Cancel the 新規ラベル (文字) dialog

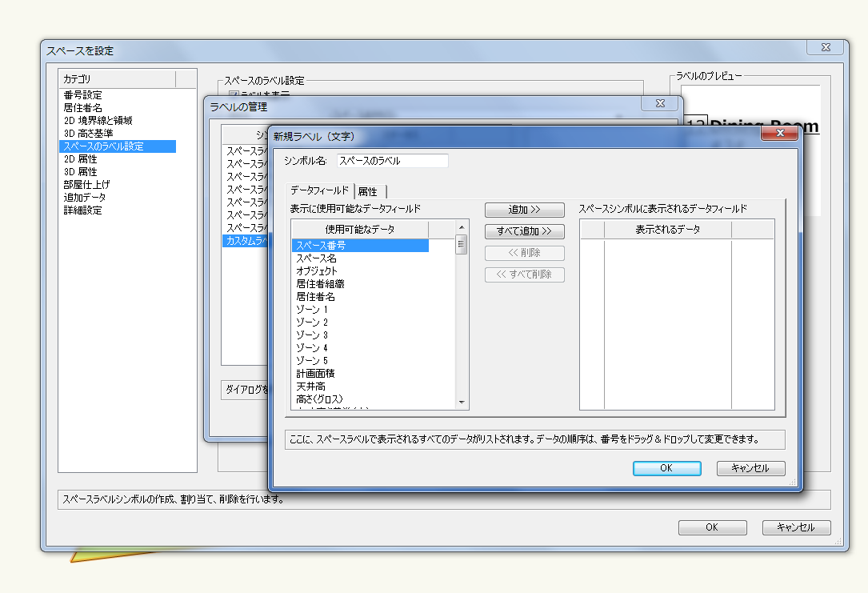[x=750, y=468]
